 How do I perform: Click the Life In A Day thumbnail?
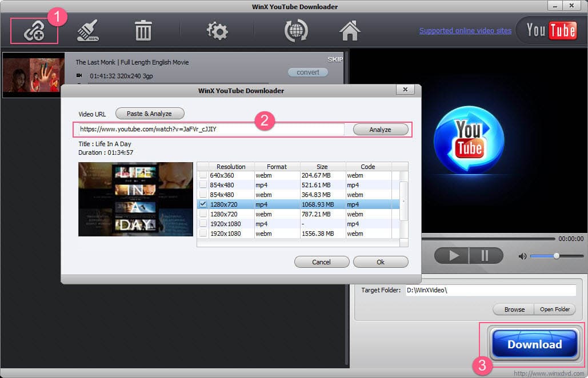tap(135, 199)
